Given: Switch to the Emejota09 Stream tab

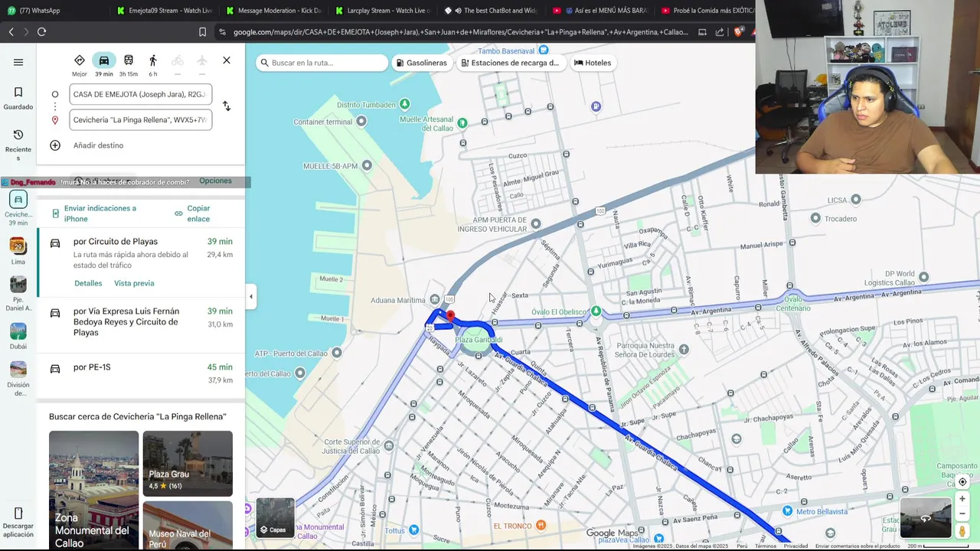Looking at the screenshot, I should coord(164,11).
